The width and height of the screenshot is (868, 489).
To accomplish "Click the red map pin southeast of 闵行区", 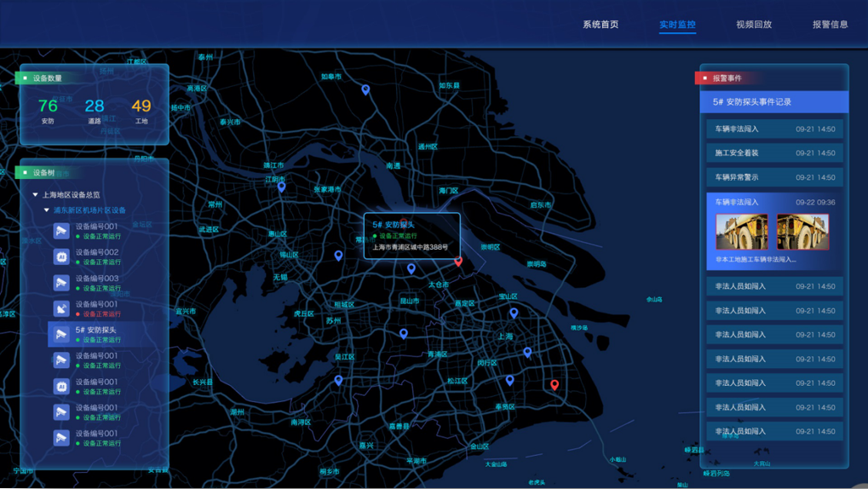I will coord(555,385).
